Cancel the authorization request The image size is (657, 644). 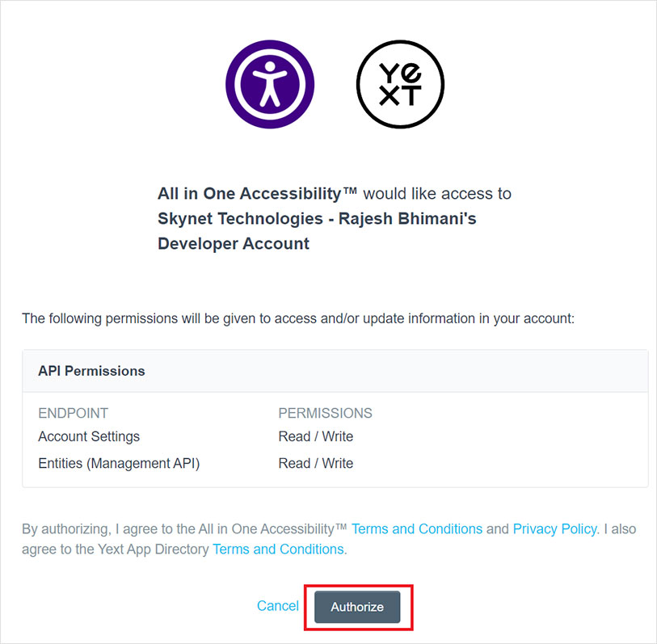[277, 606]
